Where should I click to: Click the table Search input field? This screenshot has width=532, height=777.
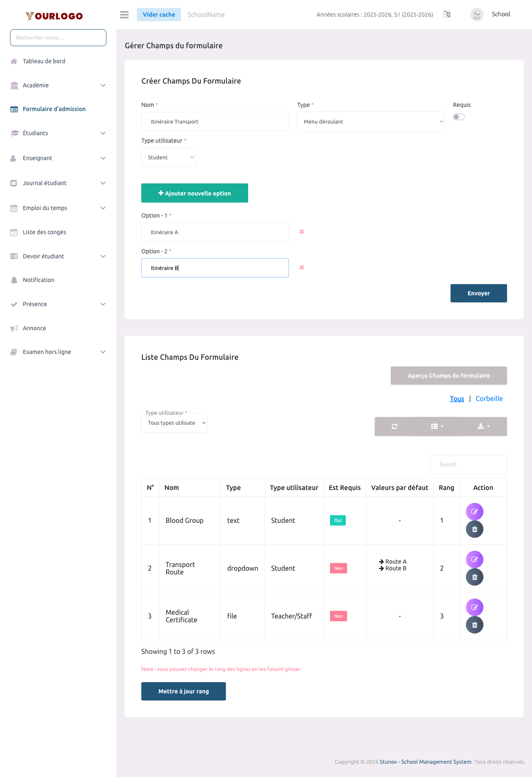click(x=468, y=464)
